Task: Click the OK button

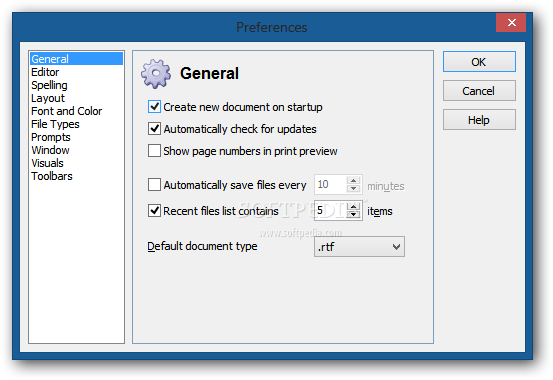Action: pyautogui.click(x=479, y=62)
